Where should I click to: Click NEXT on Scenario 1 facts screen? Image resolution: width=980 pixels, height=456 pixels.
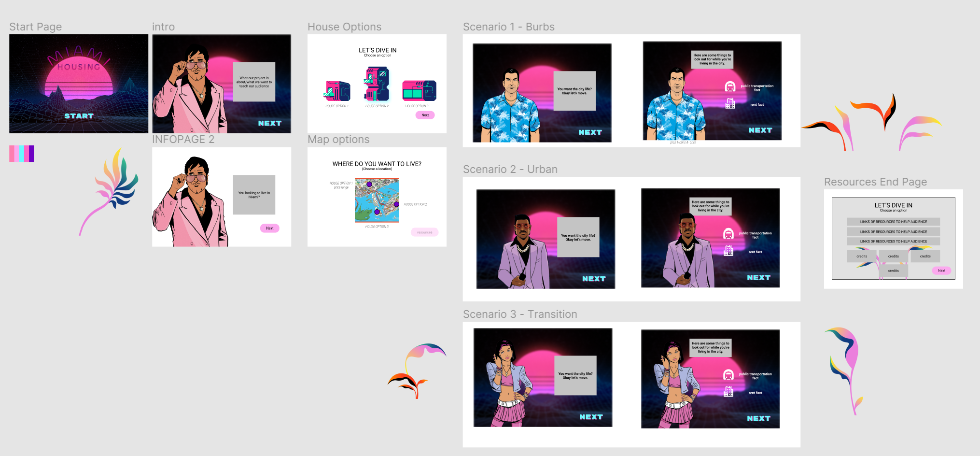760,130
